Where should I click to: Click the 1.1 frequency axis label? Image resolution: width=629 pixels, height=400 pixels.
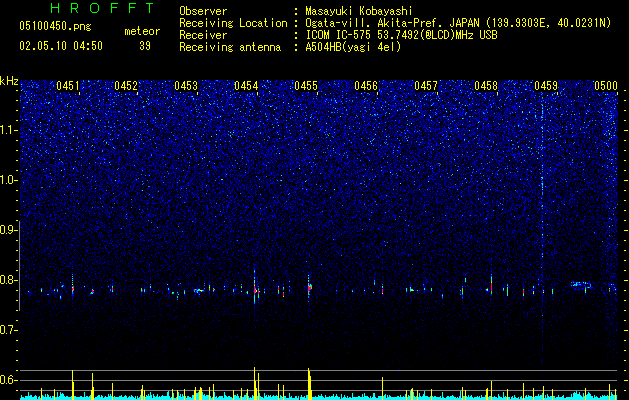(x=9, y=130)
